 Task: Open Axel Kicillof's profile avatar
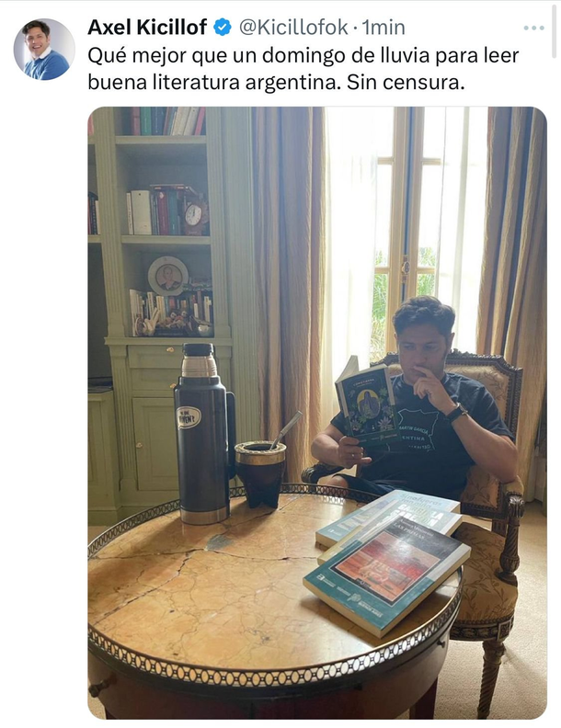44,50
